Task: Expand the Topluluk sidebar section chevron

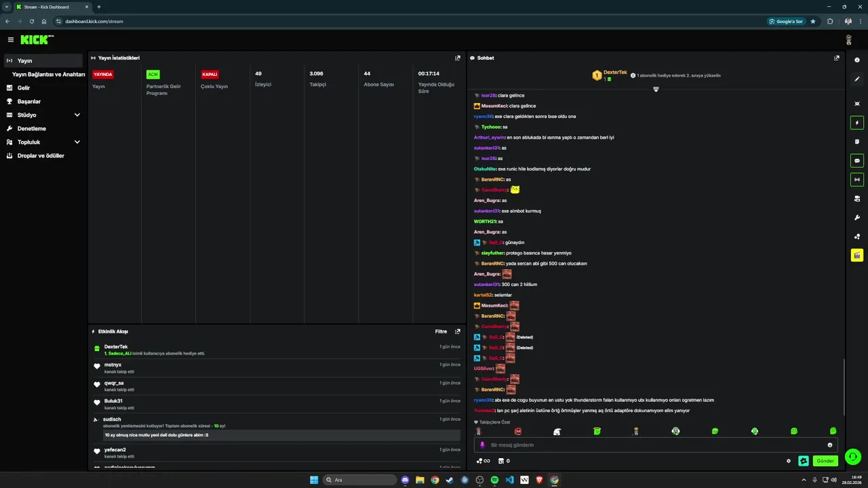Action: (77, 142)
